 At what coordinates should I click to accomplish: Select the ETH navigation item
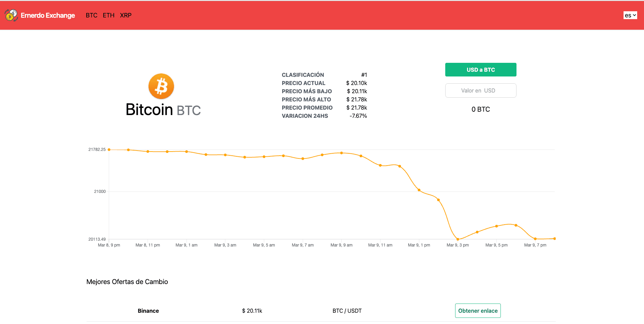click(x=109, y=15)
